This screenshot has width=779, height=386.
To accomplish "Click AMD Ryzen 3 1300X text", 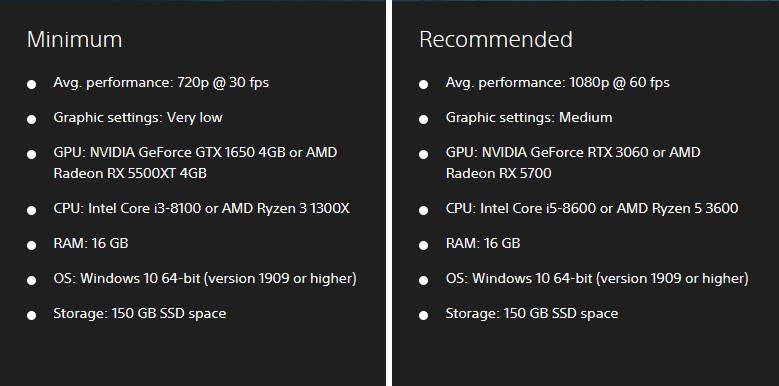I will 286,208.
